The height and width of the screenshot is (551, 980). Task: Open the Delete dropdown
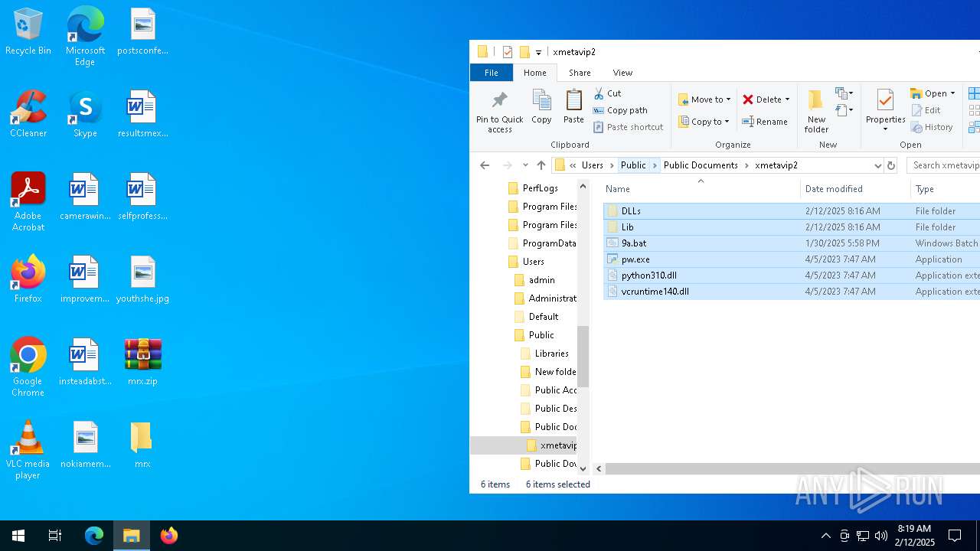[787, 99]
